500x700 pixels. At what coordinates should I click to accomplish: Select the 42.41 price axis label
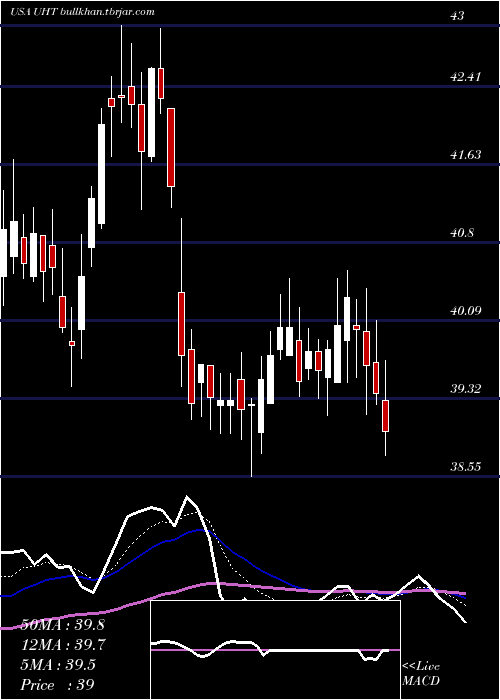[466, 77]
